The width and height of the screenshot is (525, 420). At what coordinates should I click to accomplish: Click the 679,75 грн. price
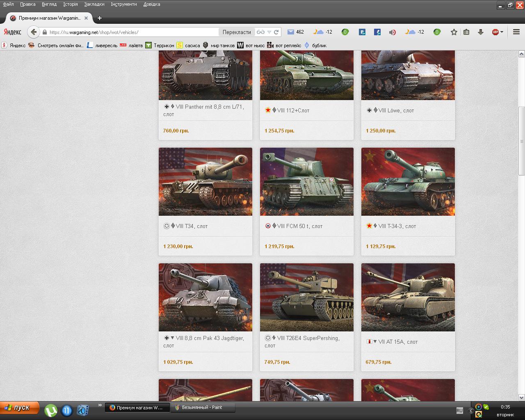pos(379,362)
